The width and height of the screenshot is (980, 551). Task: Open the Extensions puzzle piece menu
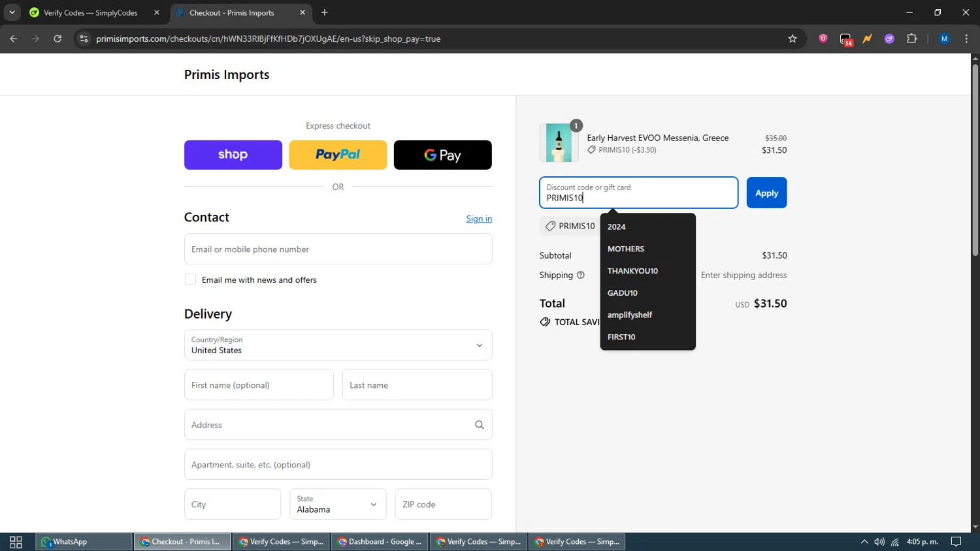(912, 39)
